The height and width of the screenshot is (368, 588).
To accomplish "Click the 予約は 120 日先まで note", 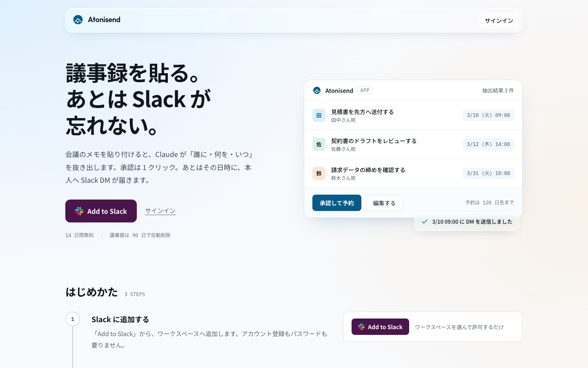I will click(490, 202).
